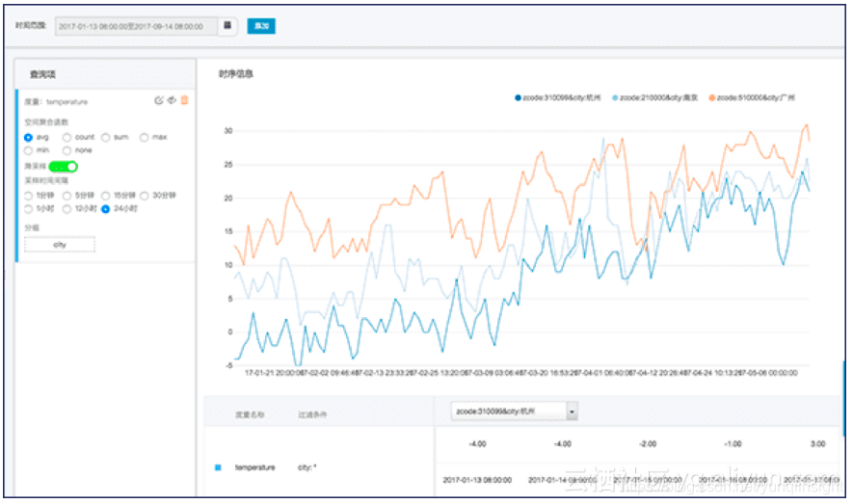This screenshot has height=504, width=853.
Task: Choose the 1小时 sampling interval
Action: point(28,209)
